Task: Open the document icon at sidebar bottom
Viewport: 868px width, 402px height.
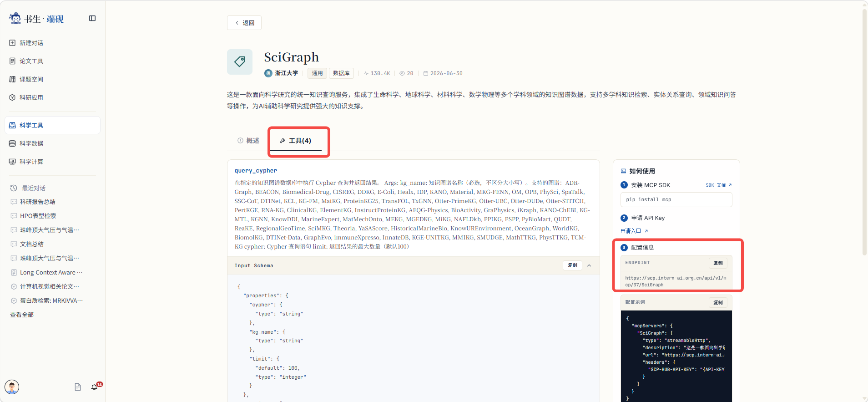Action: click(x=78, y=387)
